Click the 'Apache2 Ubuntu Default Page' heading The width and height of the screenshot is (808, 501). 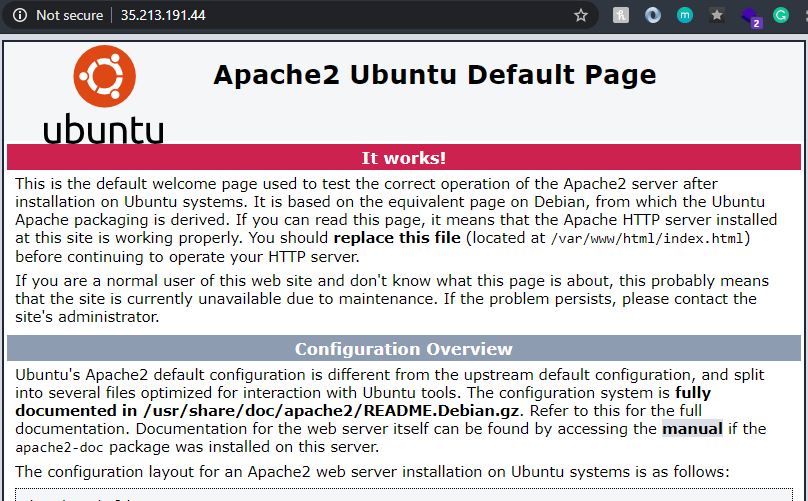434,75
